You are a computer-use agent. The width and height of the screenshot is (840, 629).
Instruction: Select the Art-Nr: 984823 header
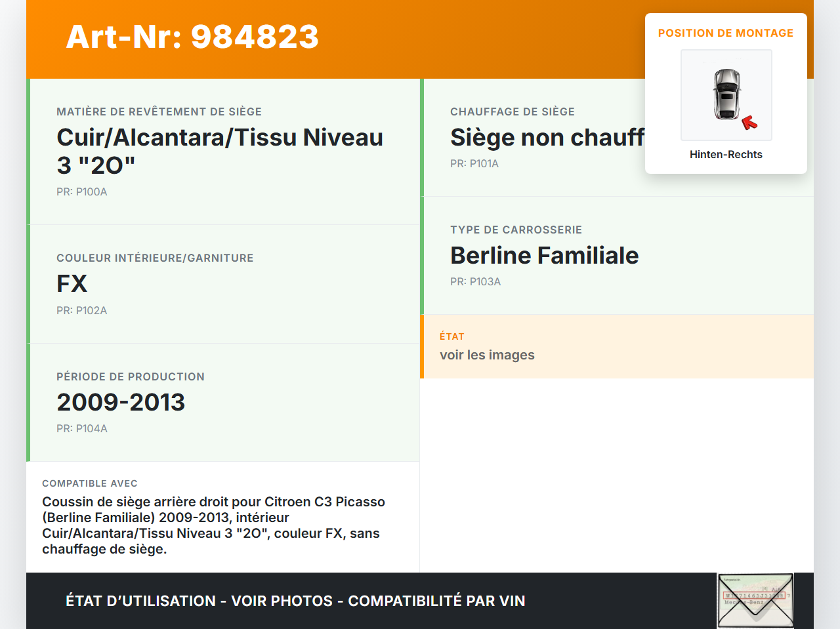pyautogui.click(x=192, y=37)
